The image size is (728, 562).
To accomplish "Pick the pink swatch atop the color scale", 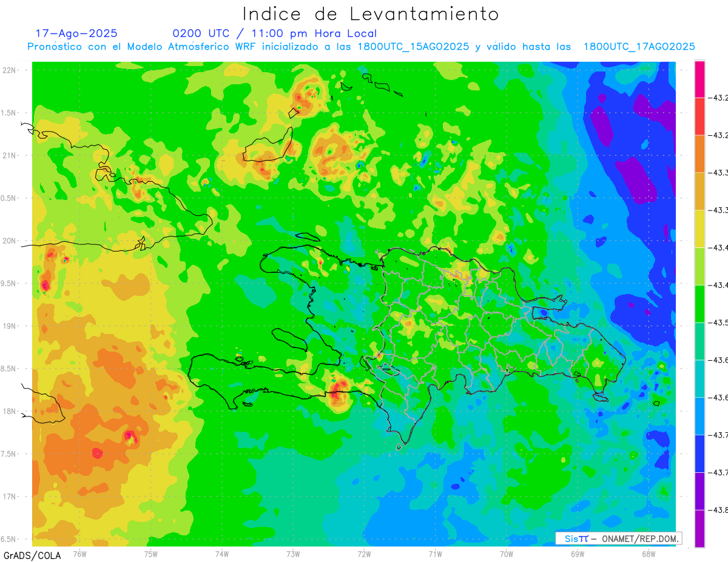I will (x=699, y=79).
